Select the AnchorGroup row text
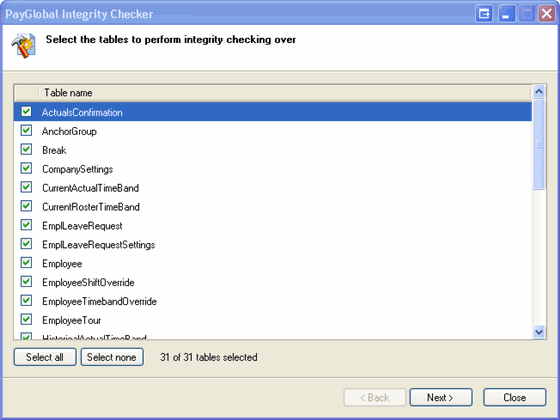The height and width of the screenshot is (420, 560). (x=69, y=131)
